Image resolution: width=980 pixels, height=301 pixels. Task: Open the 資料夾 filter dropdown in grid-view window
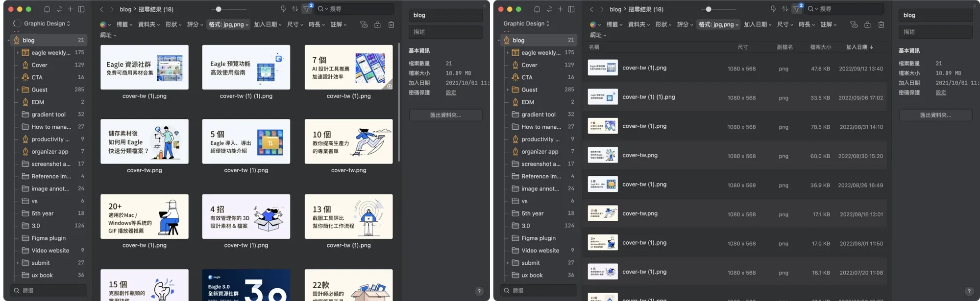149,24
